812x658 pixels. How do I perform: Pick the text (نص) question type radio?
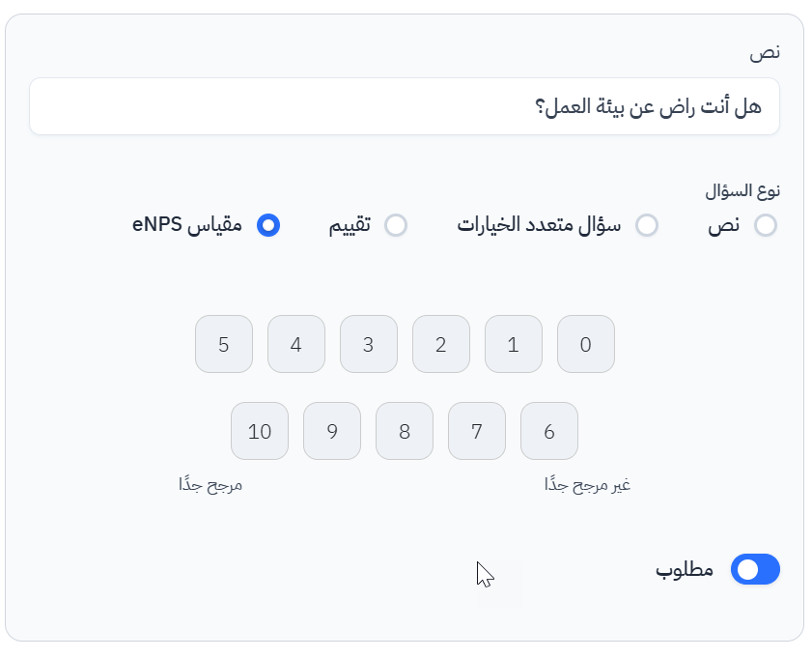click(x=766, y=225)
